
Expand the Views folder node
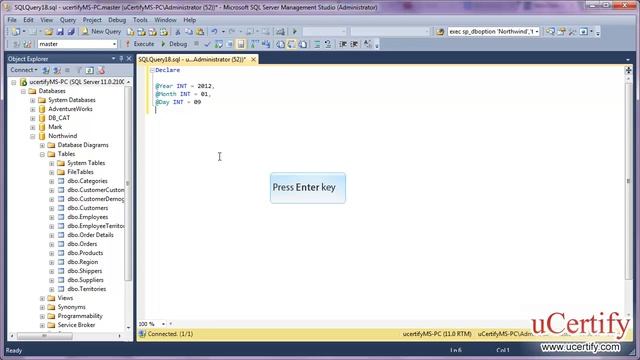(42, 298)
